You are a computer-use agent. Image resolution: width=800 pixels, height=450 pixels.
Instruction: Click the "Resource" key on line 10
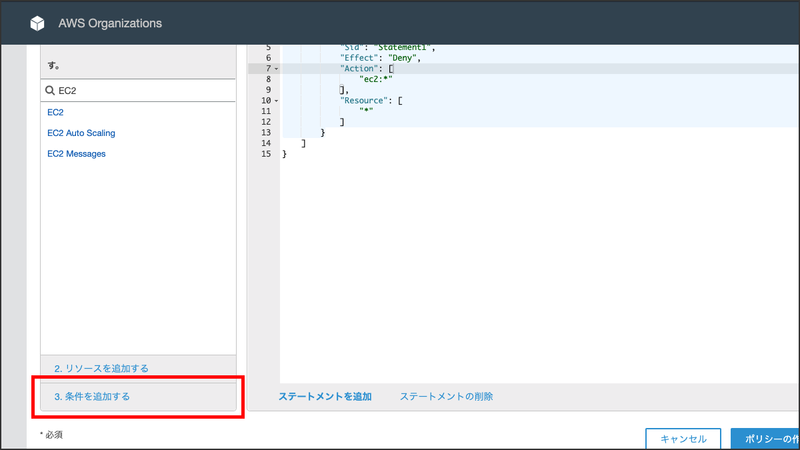pos(364,101)
